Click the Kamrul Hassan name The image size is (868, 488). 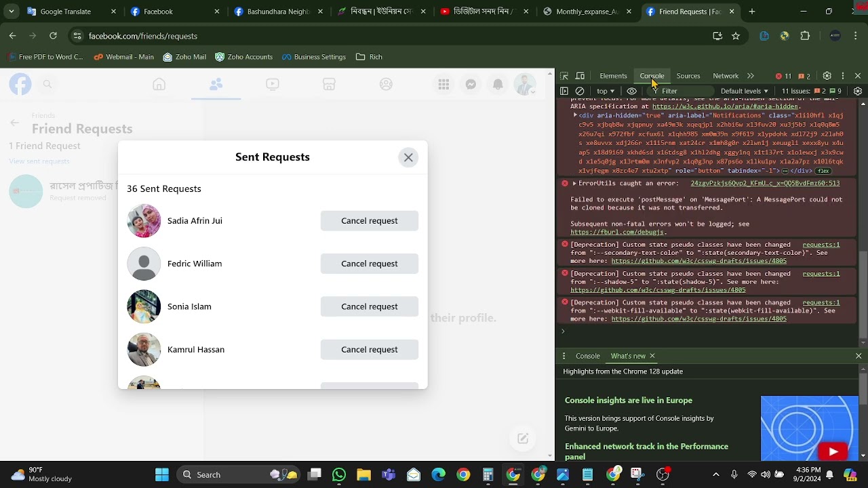click(x=196, y=350)
